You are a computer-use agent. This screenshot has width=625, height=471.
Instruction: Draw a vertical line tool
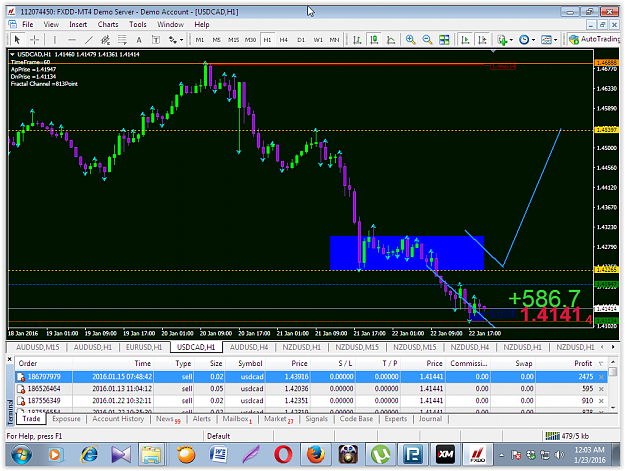point(55,39)
